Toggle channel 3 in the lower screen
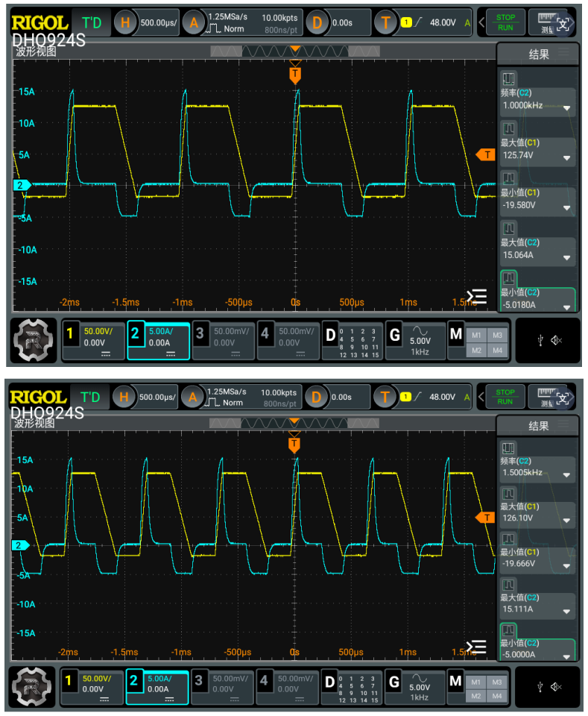Screen dimensions: 588x716 click(222, 687)
